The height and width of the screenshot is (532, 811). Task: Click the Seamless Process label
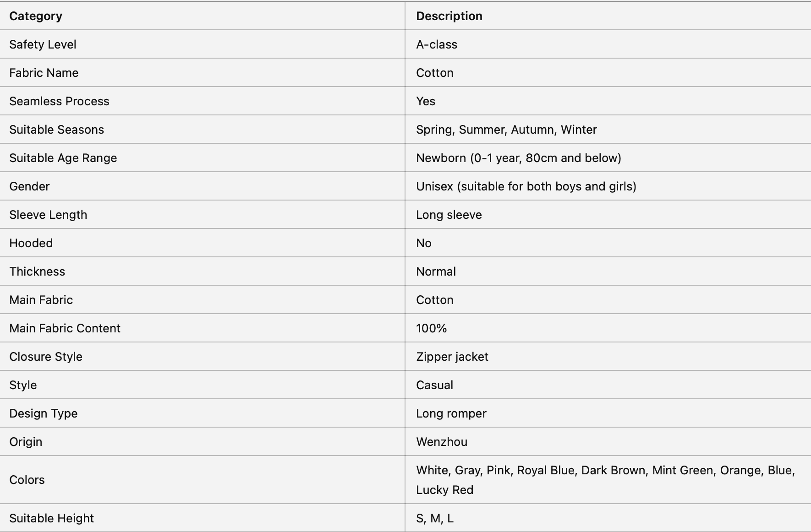59,101
